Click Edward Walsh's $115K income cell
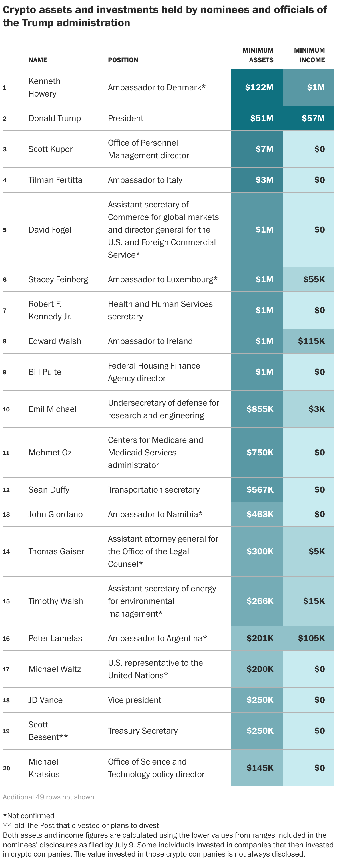337x868 pixels. (x=311, y=341)
